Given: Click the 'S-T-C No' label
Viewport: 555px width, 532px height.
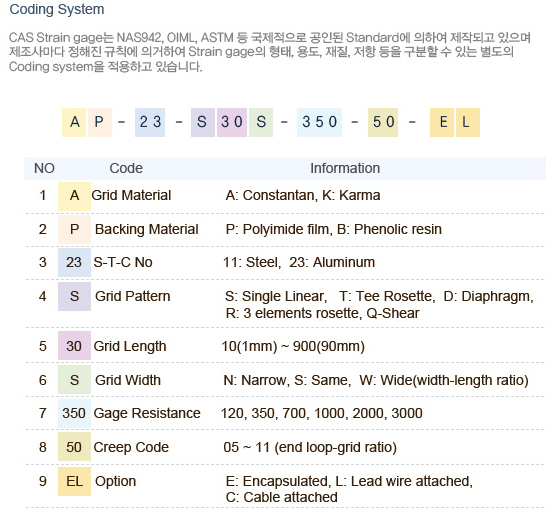Looking at the screenshot, I should (123, 262).
